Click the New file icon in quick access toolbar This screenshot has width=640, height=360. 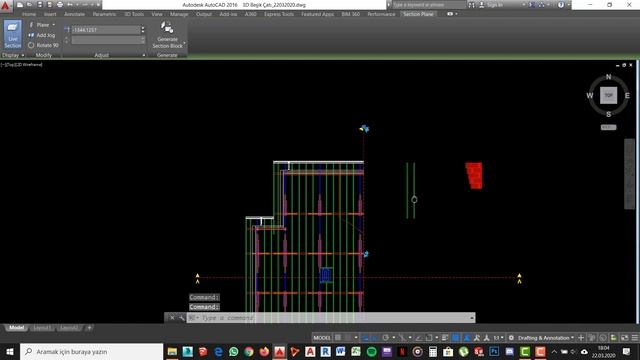point(20,5)
